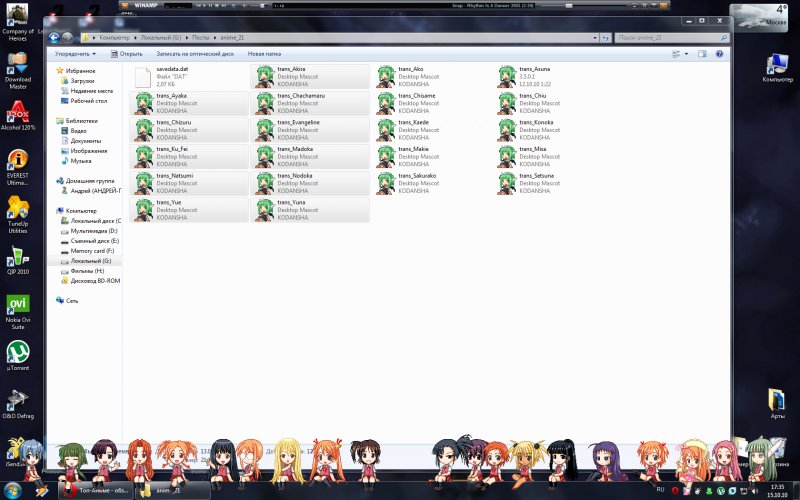The width and height of the screenshot is (800, 500).
Task: Open the Упорядочить dropdown menu
Action: click(75, 54)
